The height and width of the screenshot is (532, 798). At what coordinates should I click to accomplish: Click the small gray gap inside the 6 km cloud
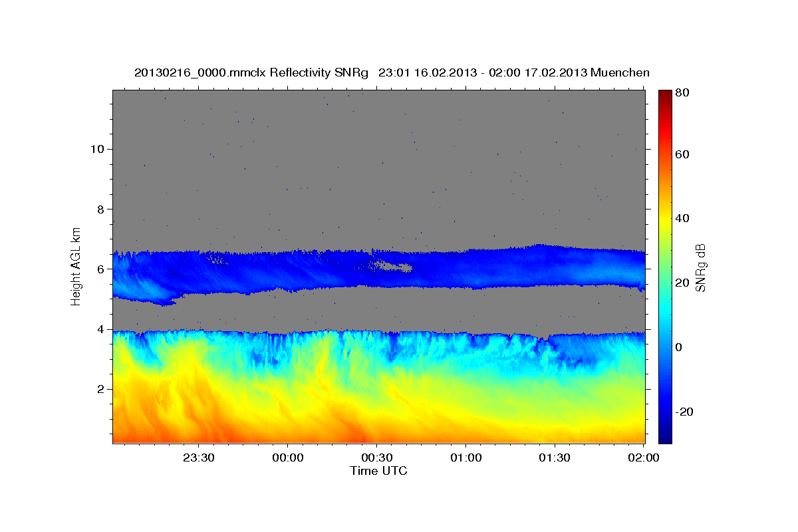coord(394,267)
